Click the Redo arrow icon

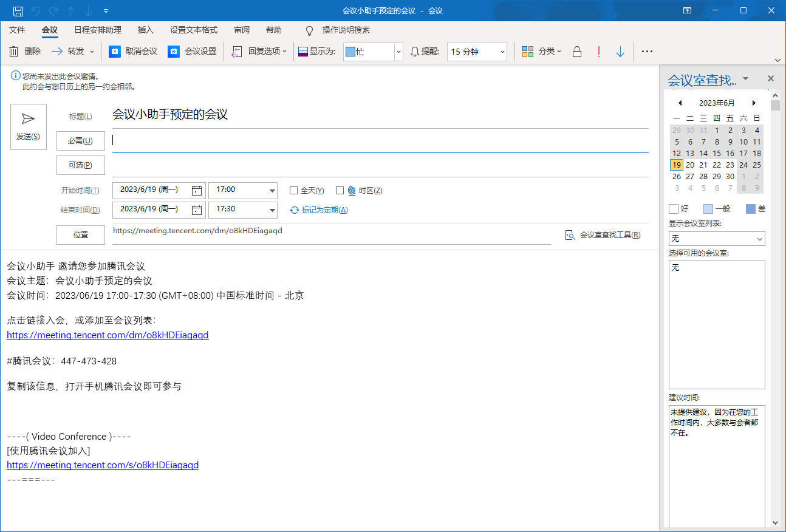[53, 11]
